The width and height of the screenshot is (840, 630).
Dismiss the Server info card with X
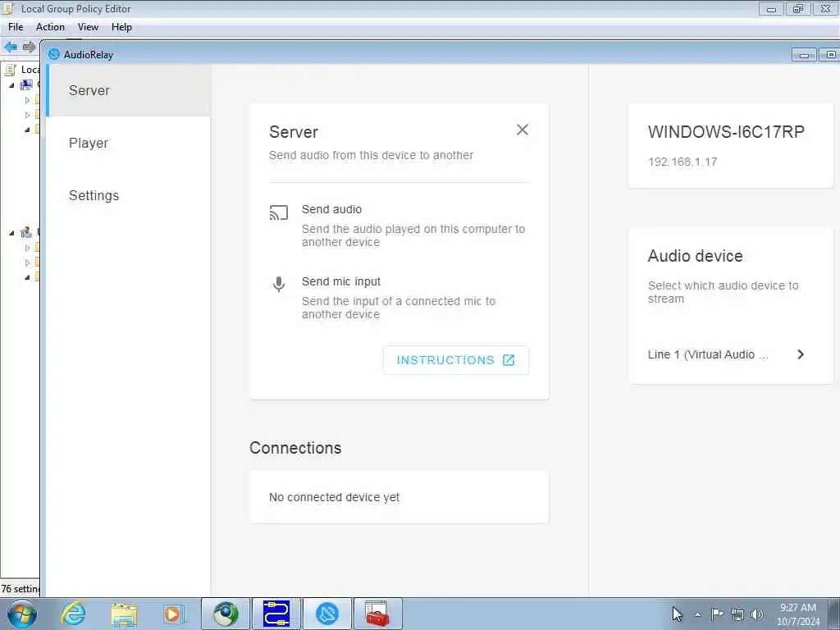coord(523,130)
